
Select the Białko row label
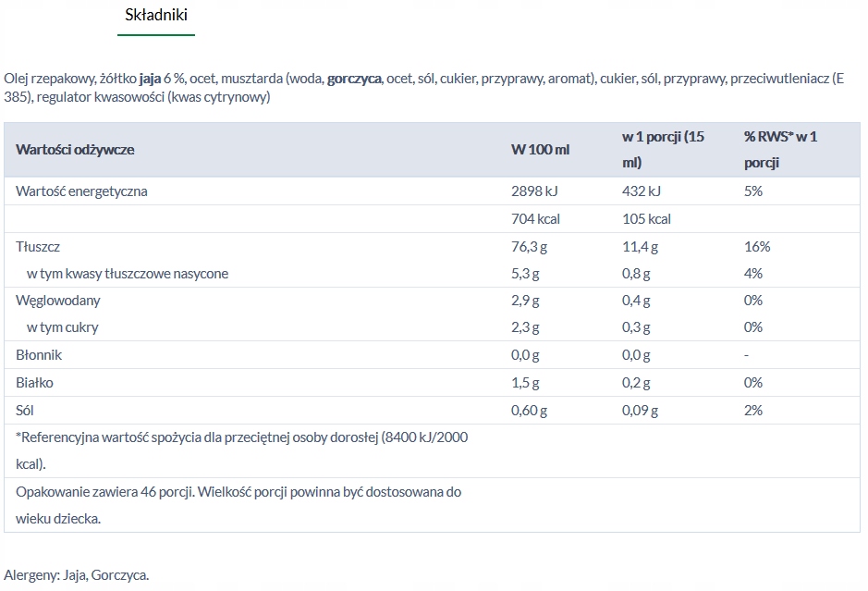pyautogui.click(x=35, y=382)
